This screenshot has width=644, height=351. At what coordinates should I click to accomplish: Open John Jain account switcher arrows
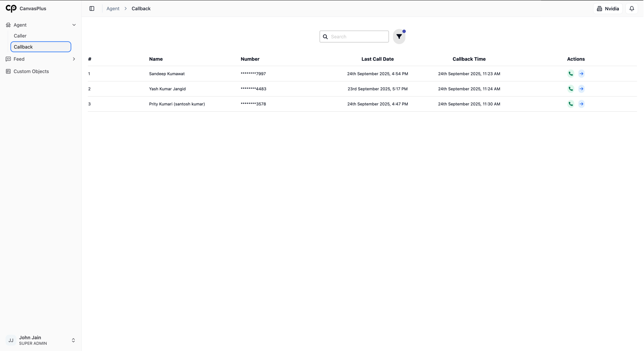73,340
